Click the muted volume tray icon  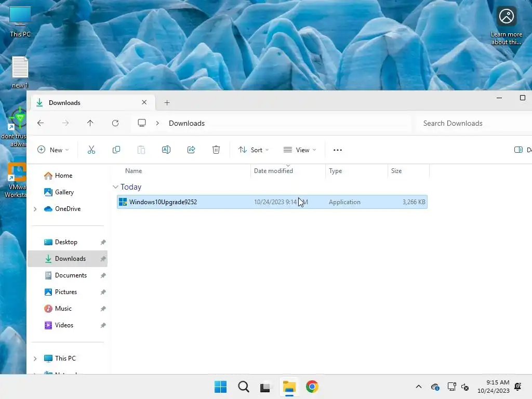coord(465,387)
